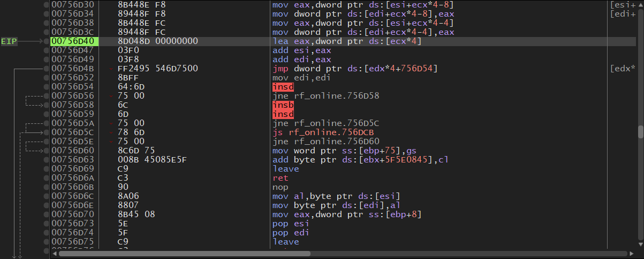Select the 'ret' instruction
The image size is (644, 259).
point(281,178)
